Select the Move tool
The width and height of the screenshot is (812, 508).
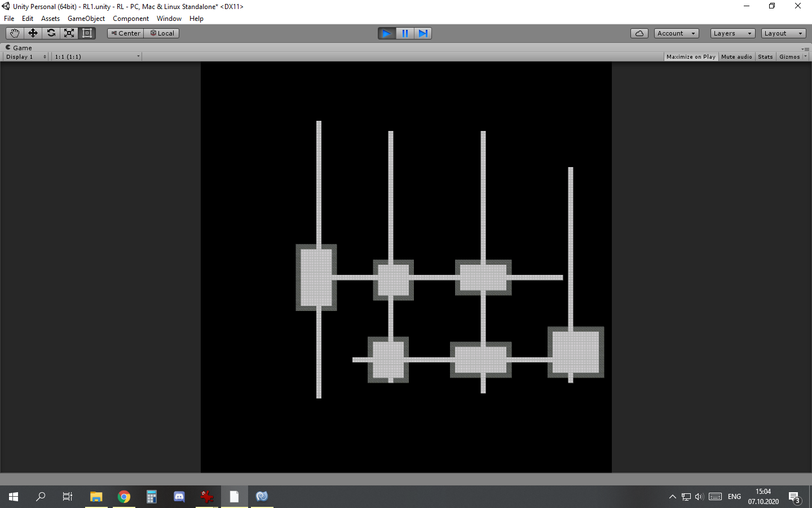pyautogui.click(x=33, y=33)
